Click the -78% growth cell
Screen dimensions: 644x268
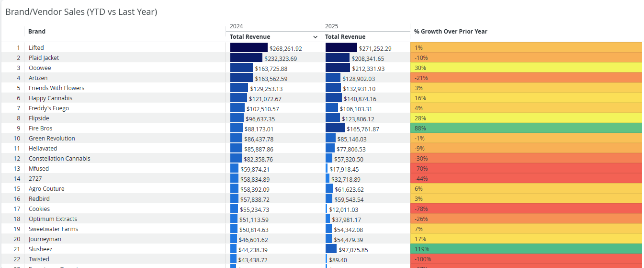pyautogui.click(x=527, y=209)
